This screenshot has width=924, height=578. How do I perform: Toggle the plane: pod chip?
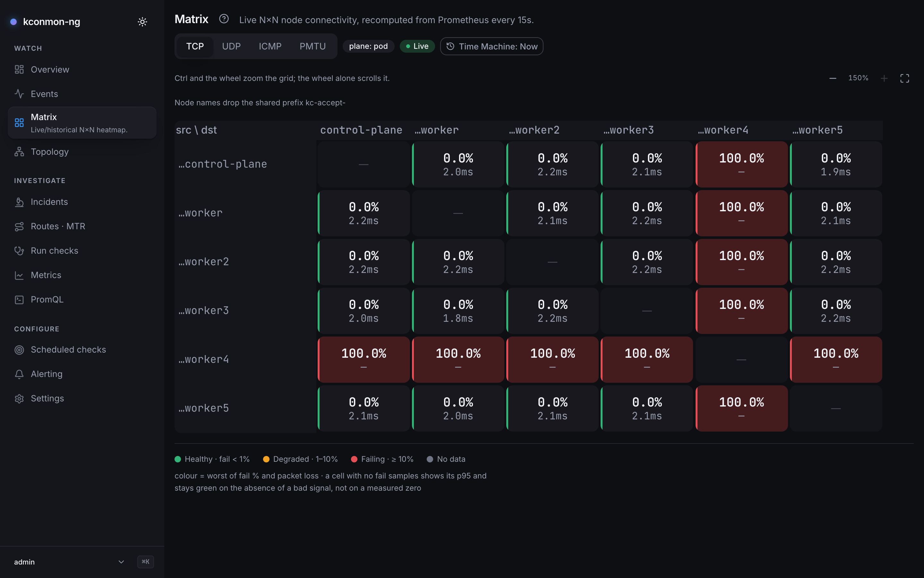click(x=368, y=46)
